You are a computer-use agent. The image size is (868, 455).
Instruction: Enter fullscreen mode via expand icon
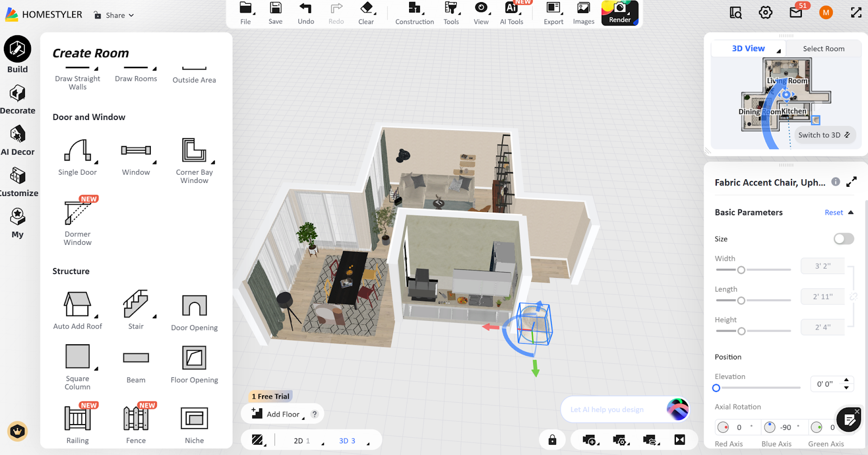(856, 12)
